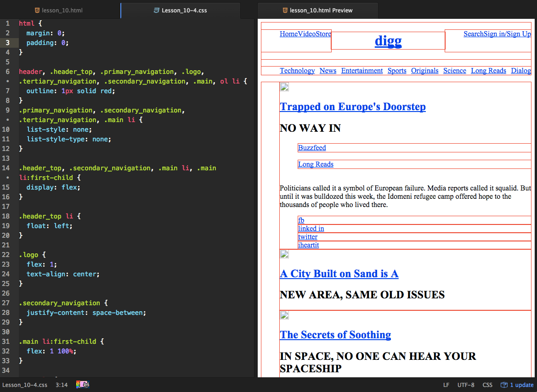Image resolution: width=537 pixels, height=392 pixels.
Task: Open the Sports navigation link
Action: tap(397, 71)
